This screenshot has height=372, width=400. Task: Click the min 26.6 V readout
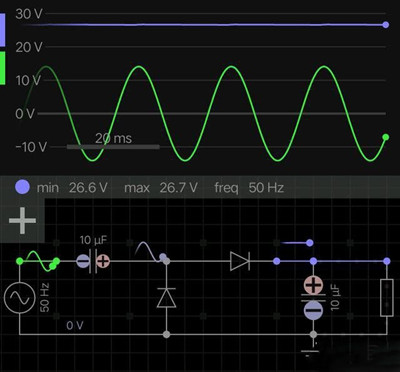72,188
